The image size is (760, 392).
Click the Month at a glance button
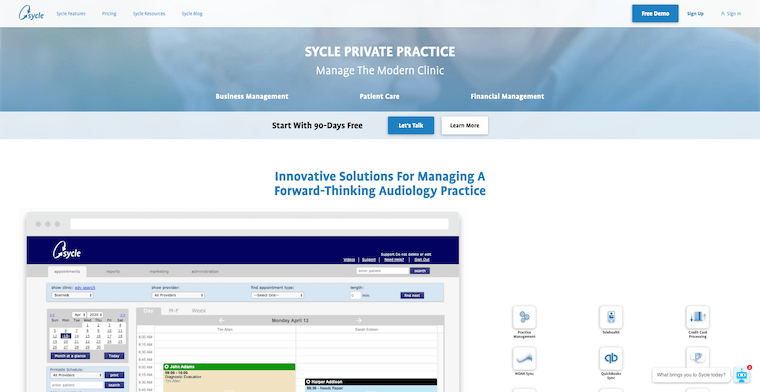pos(70,356)
